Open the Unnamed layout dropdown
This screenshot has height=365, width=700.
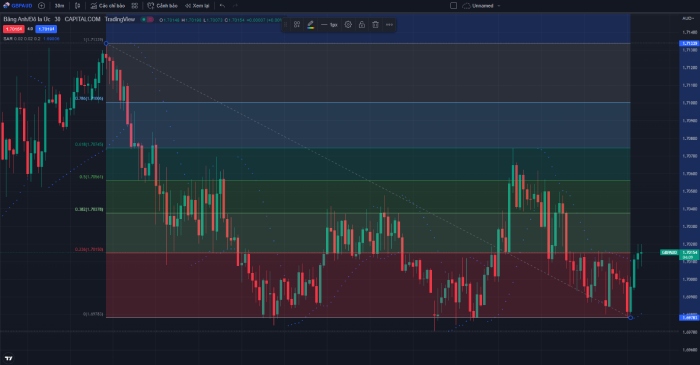pyautogui.click(x=482, y=6)
